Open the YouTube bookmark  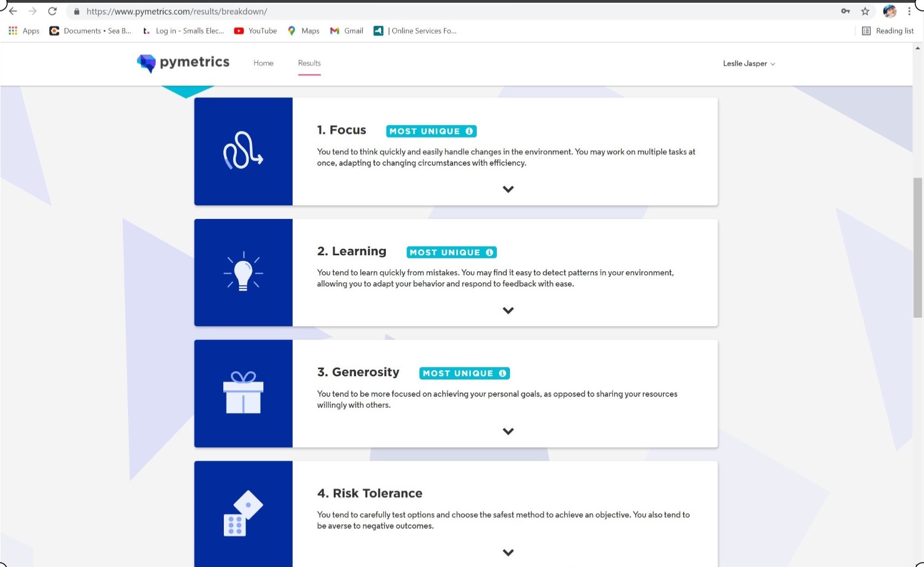click(x=255, y=31)
